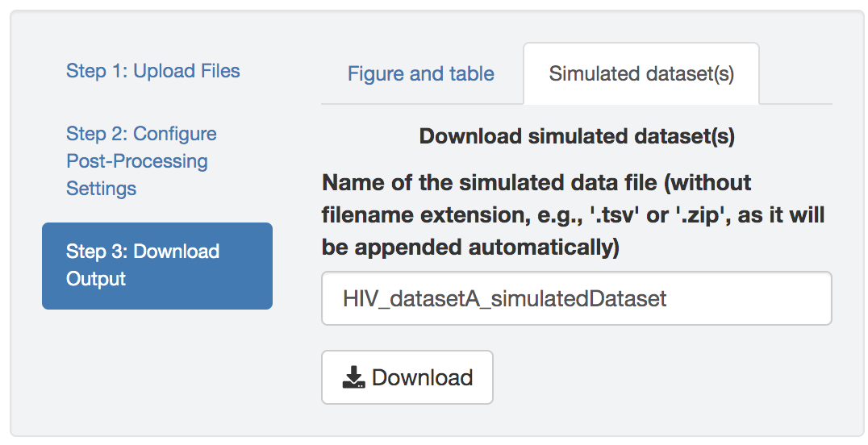Click the download arrow icon
Image resolution: width=868 pixels, height=445 pixels.
tap(353, 377)
